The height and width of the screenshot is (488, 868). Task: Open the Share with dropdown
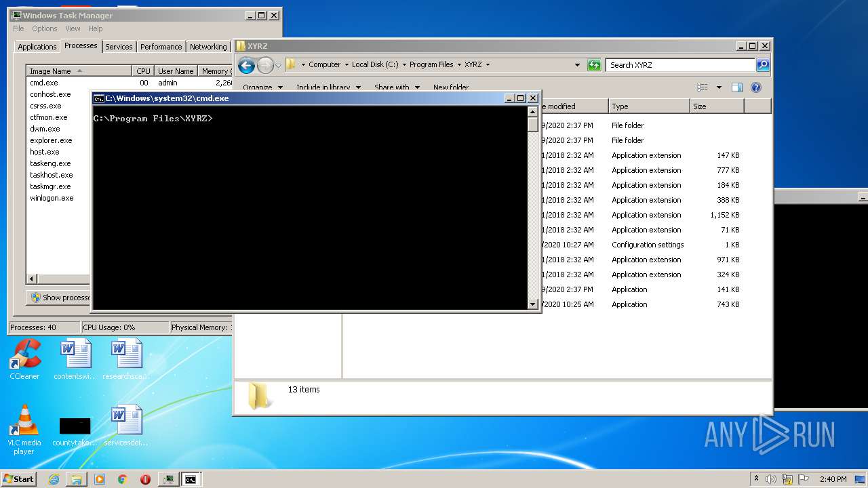tap(397, 87)
